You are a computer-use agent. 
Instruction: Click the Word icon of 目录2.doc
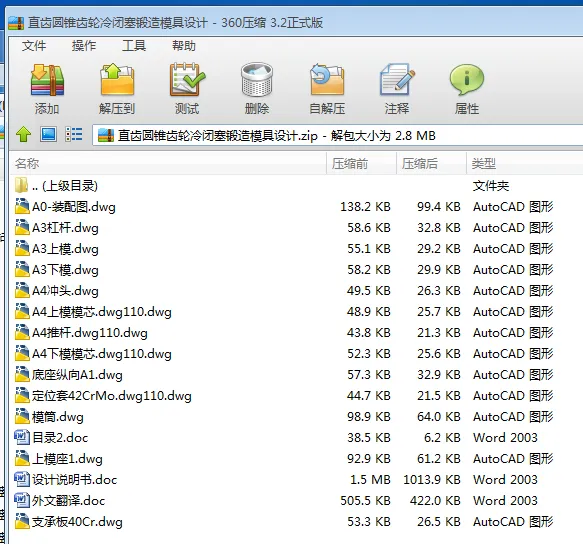[22, 437]
